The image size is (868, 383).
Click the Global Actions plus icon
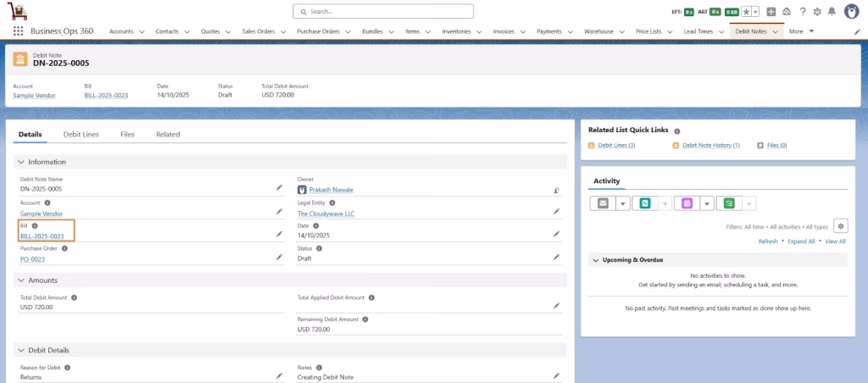pos(771,12)
